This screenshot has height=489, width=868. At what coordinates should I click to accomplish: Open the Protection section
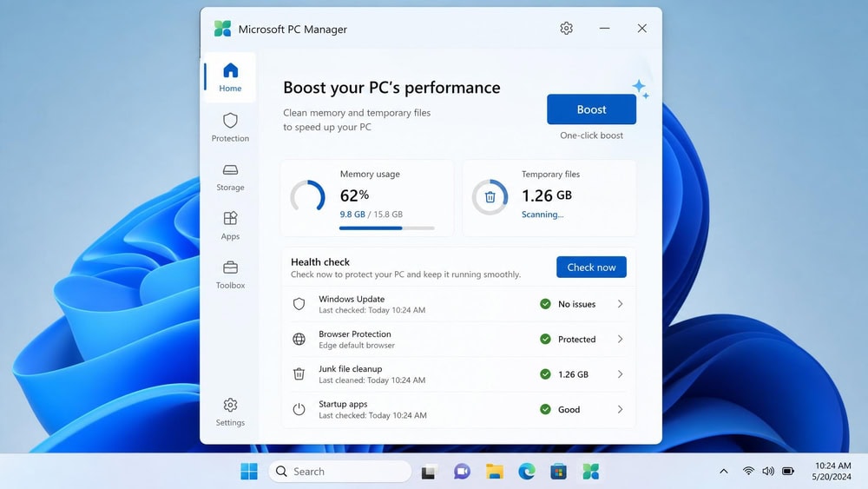230,128
